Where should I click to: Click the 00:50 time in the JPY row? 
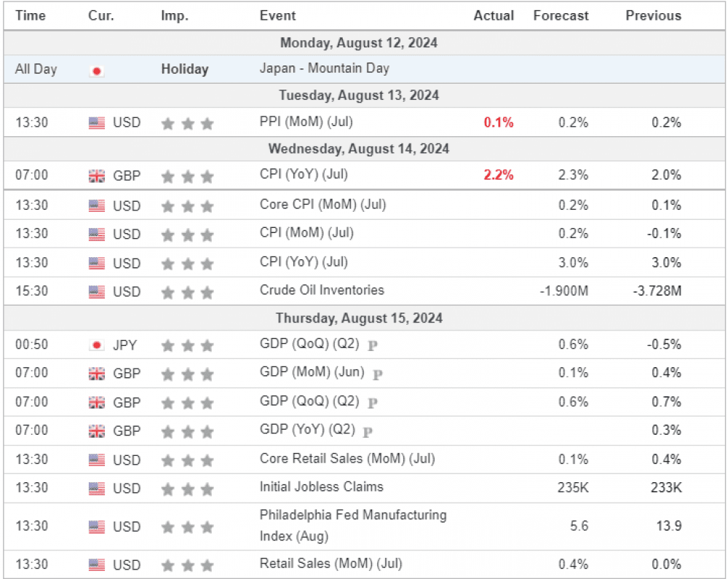pyautogui.click(x=31, y=344)
